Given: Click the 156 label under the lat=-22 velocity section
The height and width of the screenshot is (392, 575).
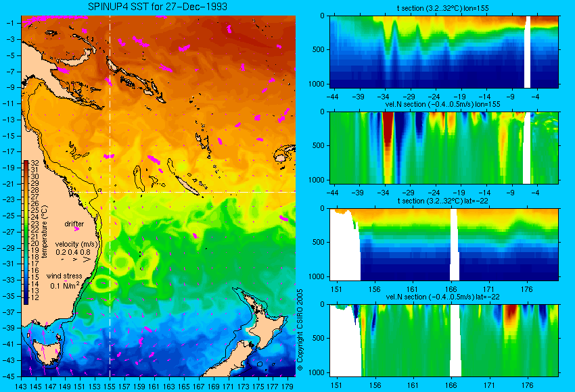Looking at the screenshot, I should click(374, 385).
